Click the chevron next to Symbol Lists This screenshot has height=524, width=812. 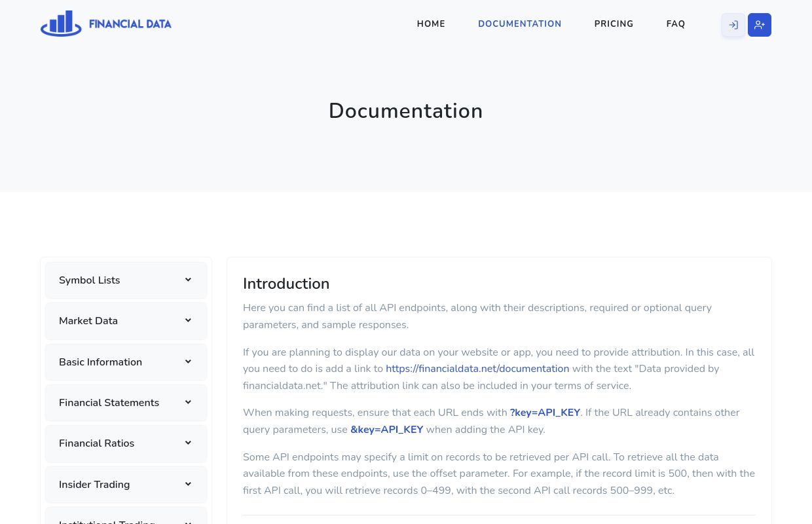coord(188,280)
